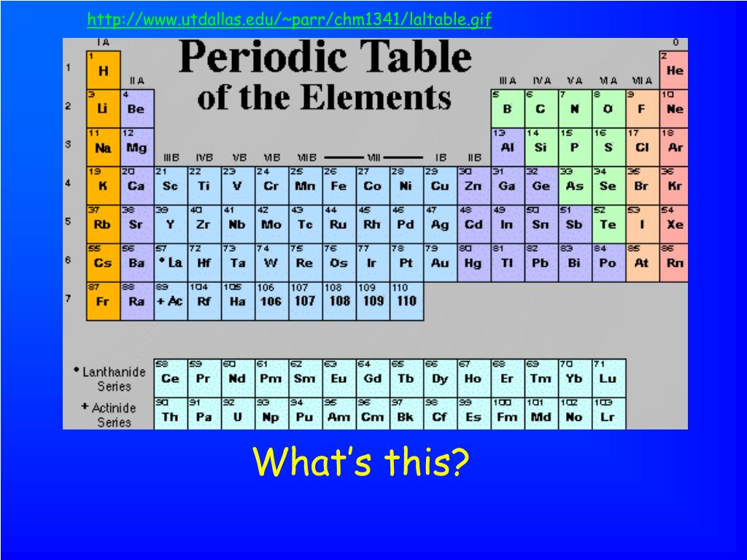Click the Scandium (Sc) cell

[x=171, y=186]
